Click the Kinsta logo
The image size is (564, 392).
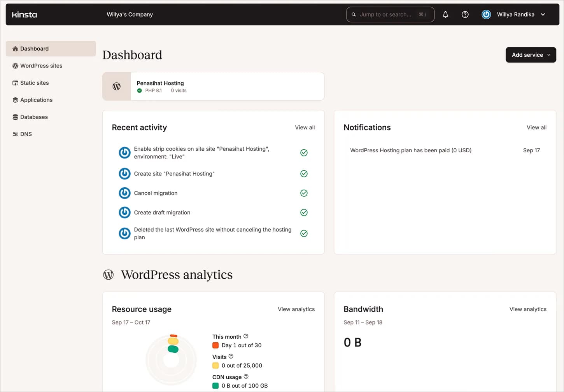pyautogui.click(x=25, y=15)
